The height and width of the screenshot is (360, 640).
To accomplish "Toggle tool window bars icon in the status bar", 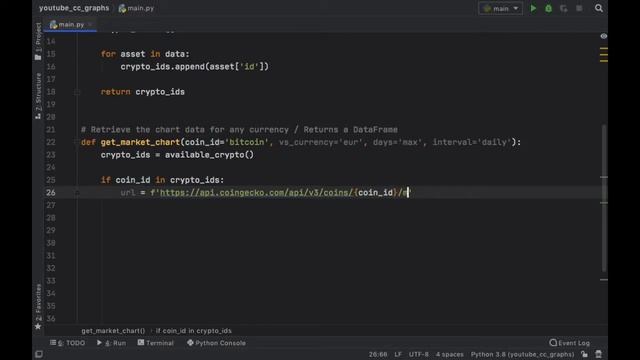I will click(39, 354).
